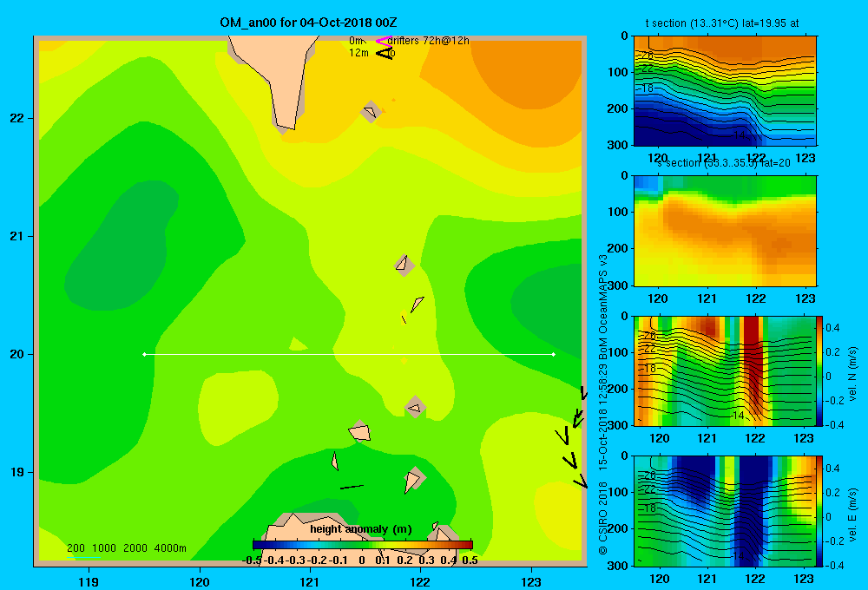Click the vel. E color scale bar
868x590 pixels.
click(x=820, y=511)
